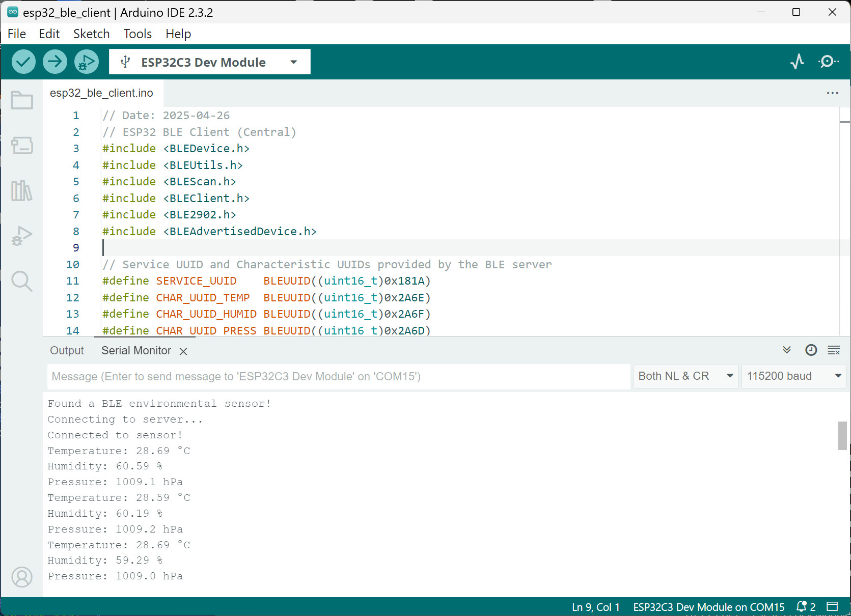Click the USB icon in board selector
The image size is (851, 616).
(x=125, y=62)
